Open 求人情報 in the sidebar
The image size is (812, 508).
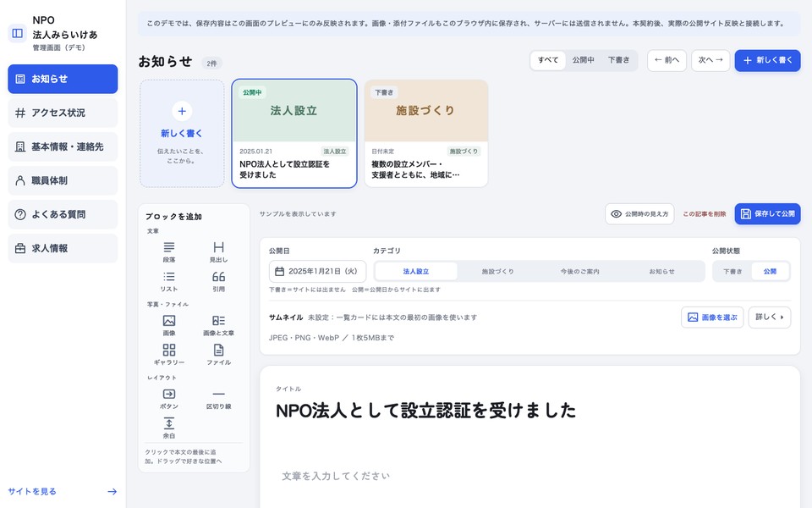point(63,248)
